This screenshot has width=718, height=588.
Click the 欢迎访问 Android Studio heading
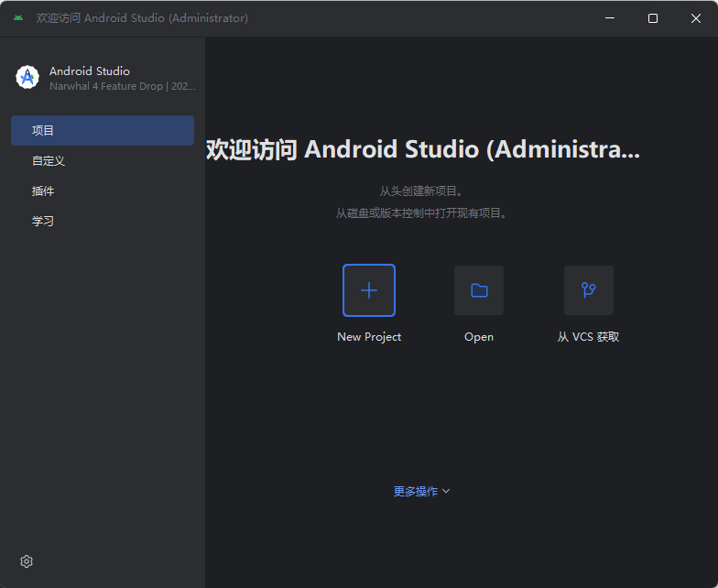click(x=422, y=149)
